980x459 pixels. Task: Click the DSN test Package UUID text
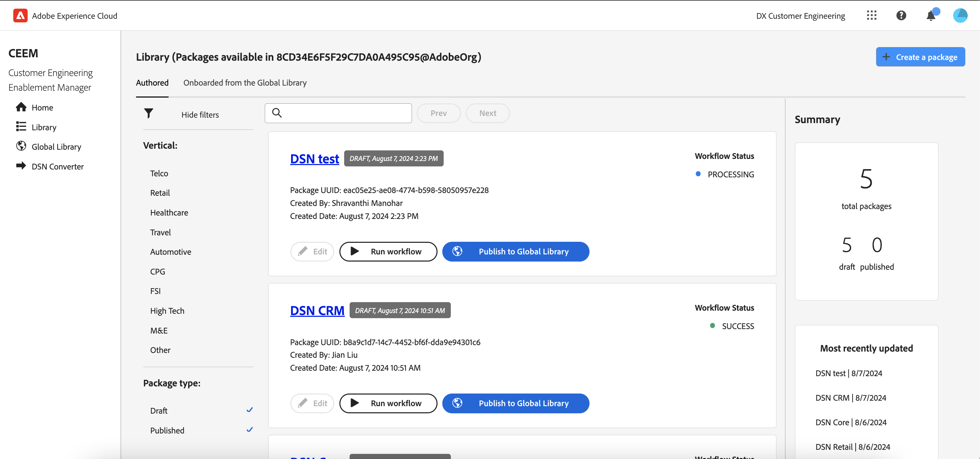point(389,190)
